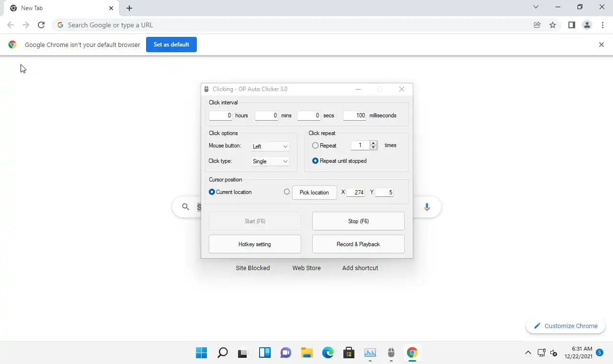The image size is (613, 364).
Task: Increase repeat count with up arrow
Action: [374, 143]
